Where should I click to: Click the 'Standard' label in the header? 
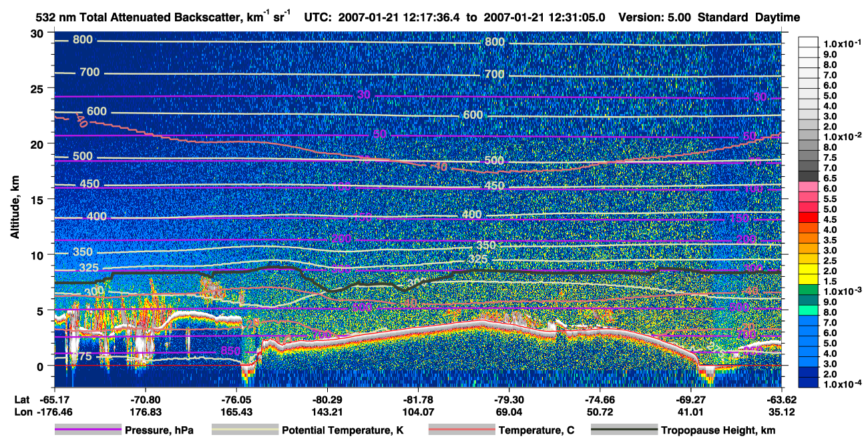pyautogui.click(x=723, y=17)
